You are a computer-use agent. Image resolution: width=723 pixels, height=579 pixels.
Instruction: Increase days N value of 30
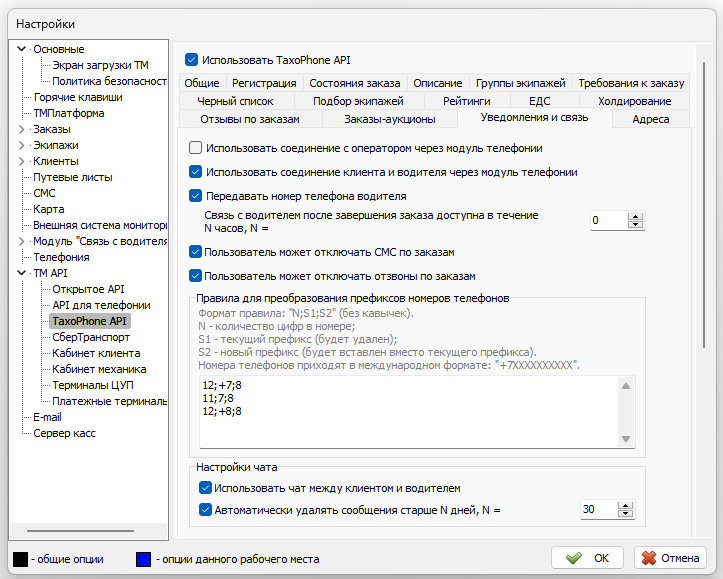(x=626, y=505)
